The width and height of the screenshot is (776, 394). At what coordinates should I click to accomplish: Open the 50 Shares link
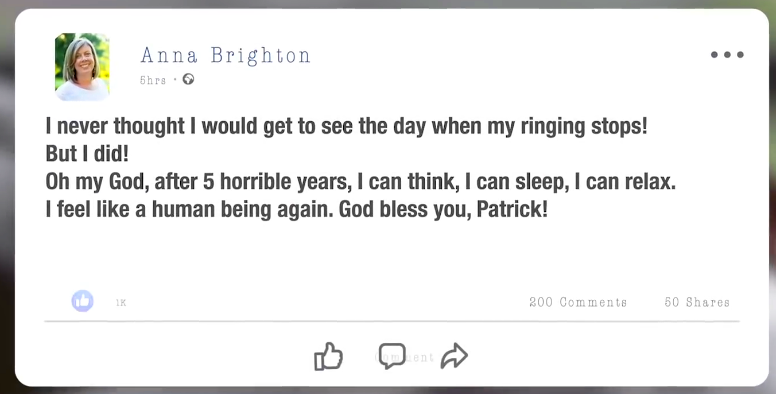697,302
